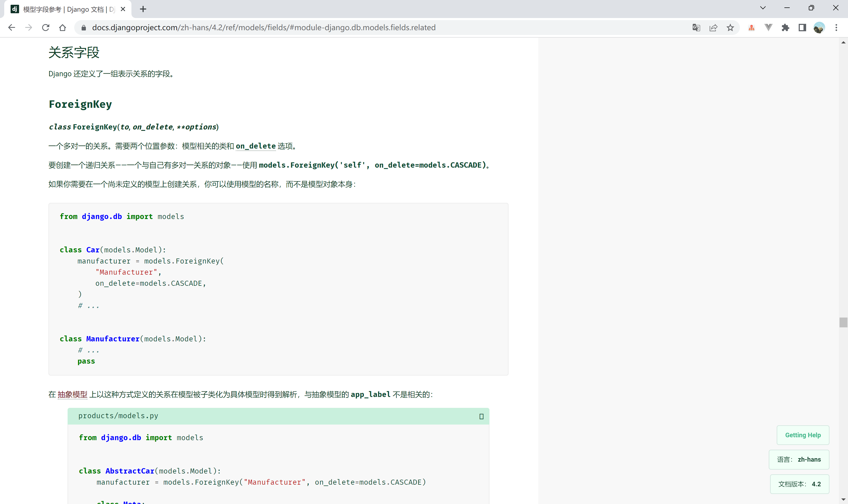Open the Chrome three-dot menu
Viewport: 848px width, 504px height.
tap(836, 28)
